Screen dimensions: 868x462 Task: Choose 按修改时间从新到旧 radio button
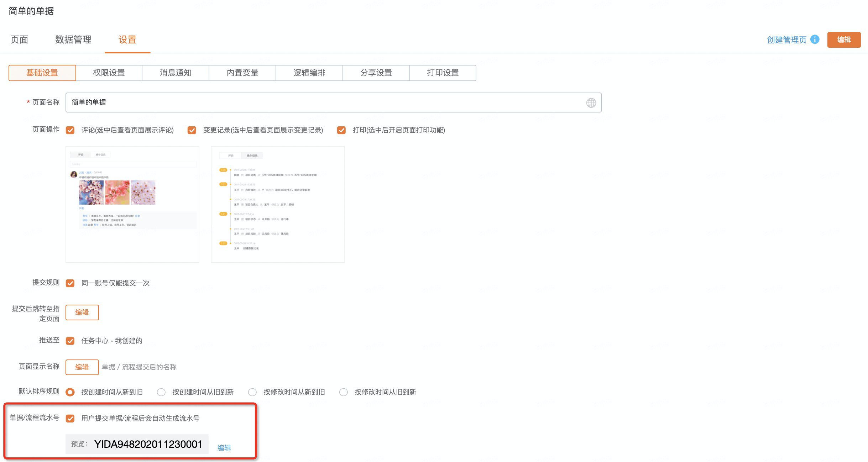click(252, 392)
